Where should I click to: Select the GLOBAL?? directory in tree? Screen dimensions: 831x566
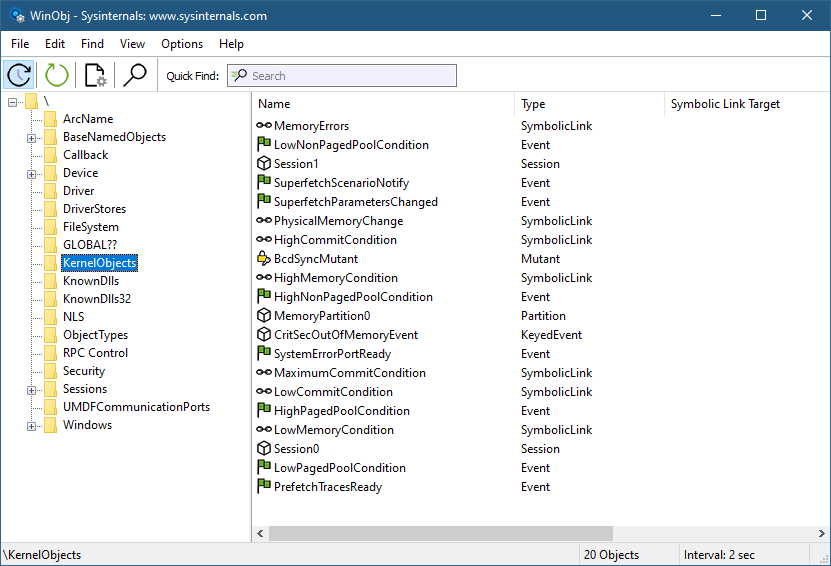click(x=91, y=245)
